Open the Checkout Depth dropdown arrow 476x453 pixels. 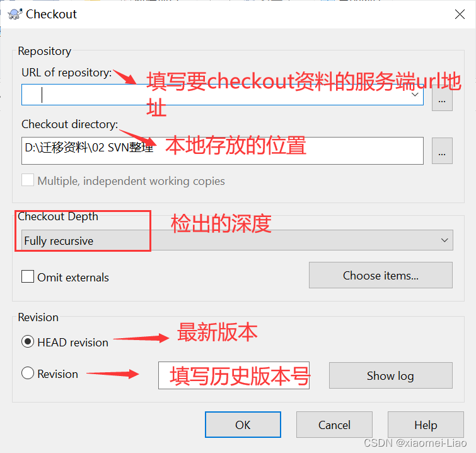[444, 240]
